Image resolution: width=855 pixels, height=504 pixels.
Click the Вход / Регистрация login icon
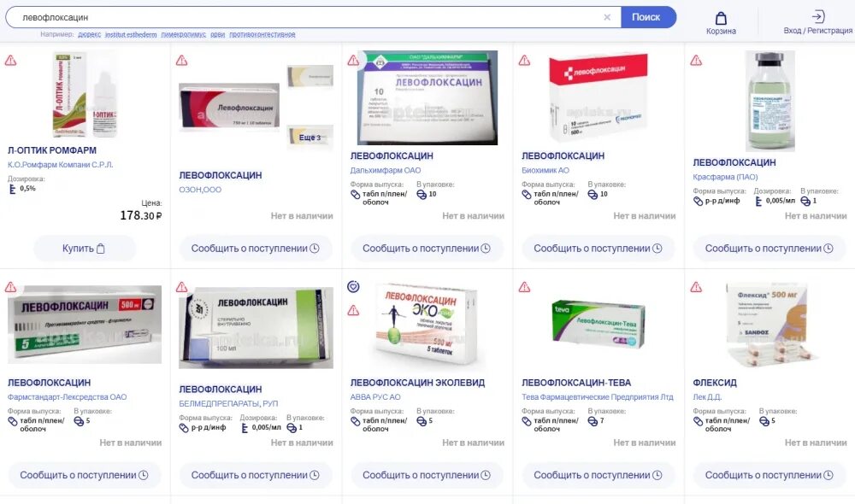(x=817, y=16)
